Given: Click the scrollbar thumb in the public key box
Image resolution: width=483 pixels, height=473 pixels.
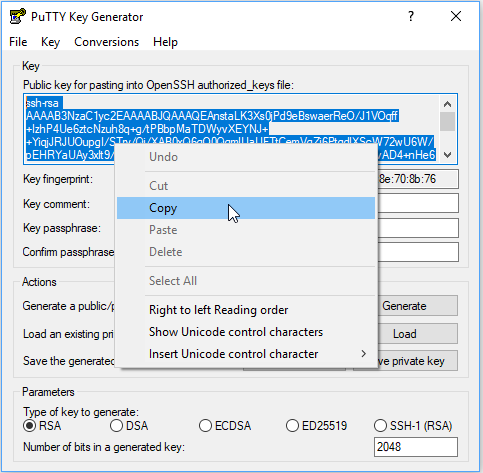Looking at the screenshot, I should coord(447,122).
